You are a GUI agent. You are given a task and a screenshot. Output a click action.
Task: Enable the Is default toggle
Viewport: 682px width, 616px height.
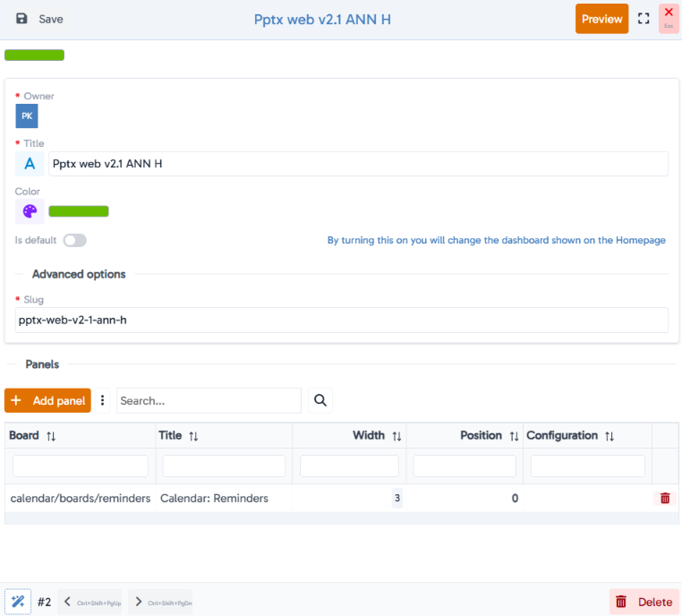point(75,240)
